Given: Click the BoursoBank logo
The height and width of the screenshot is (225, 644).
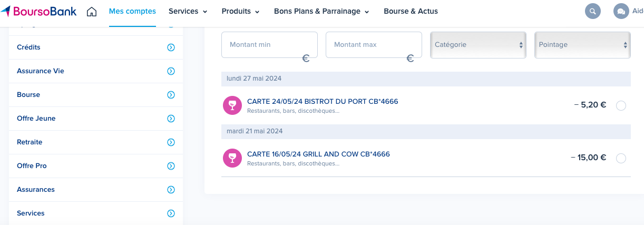Looking at the screenshot, I should coord(38,11).
